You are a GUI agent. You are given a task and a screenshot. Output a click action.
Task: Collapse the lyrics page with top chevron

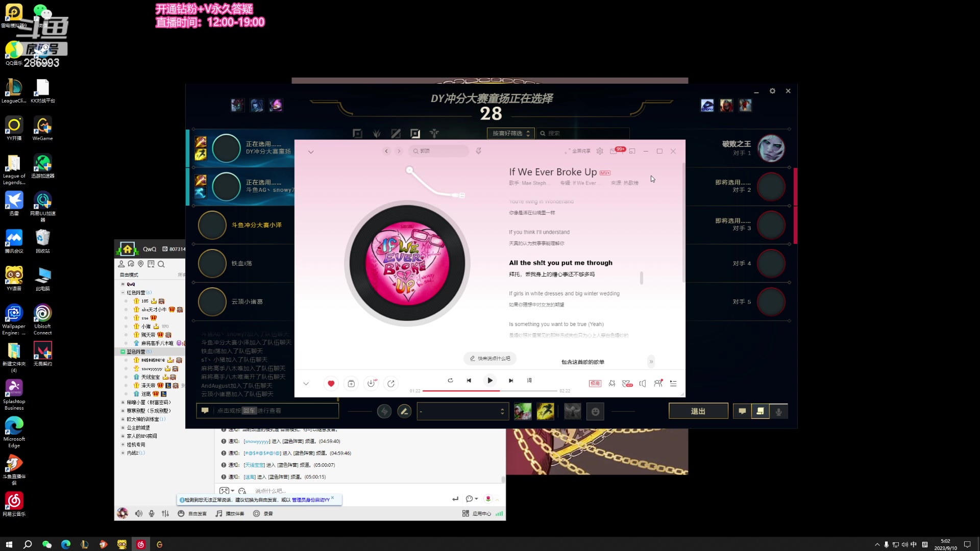[x=310, y=152]
